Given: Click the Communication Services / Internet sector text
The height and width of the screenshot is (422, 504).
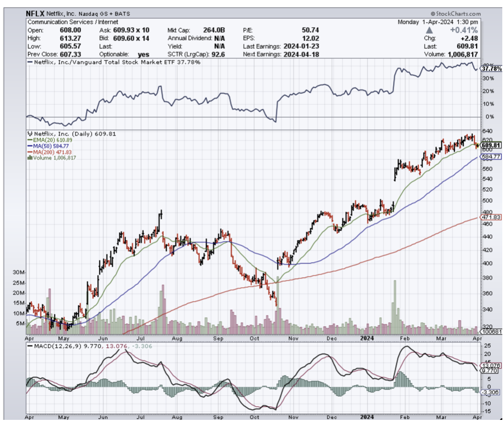Looking at the screenshot, I should [73, 22].
